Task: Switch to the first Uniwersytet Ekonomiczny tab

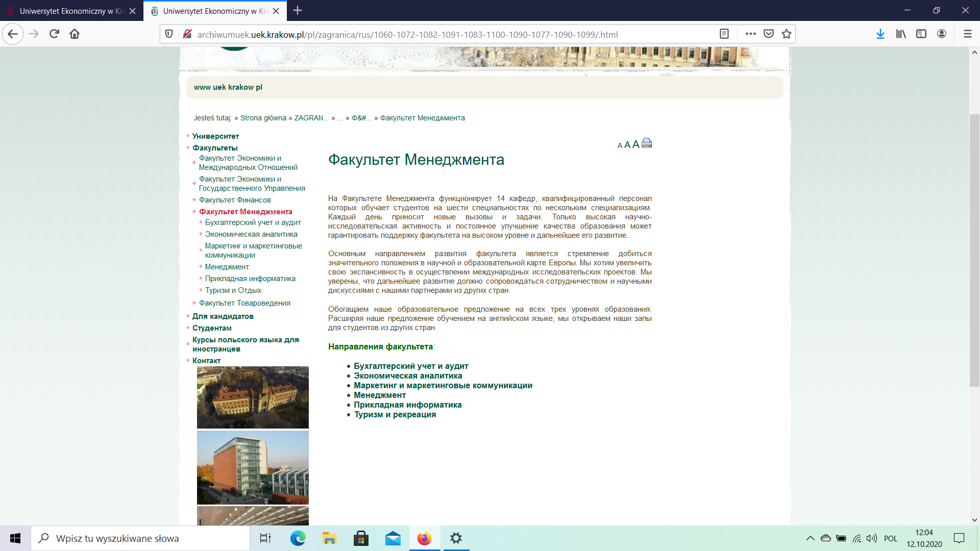Action: 71,11
